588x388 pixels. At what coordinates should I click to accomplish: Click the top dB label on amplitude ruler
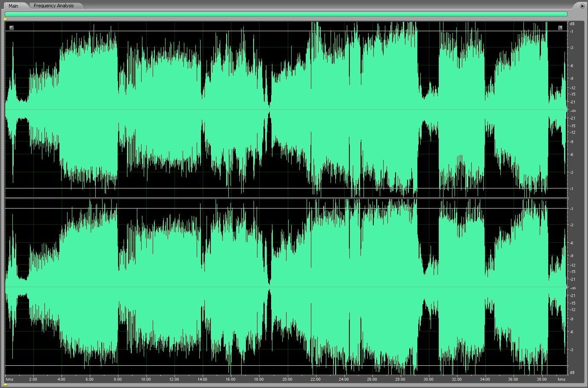pyautogui.click(x=572, y=24)
